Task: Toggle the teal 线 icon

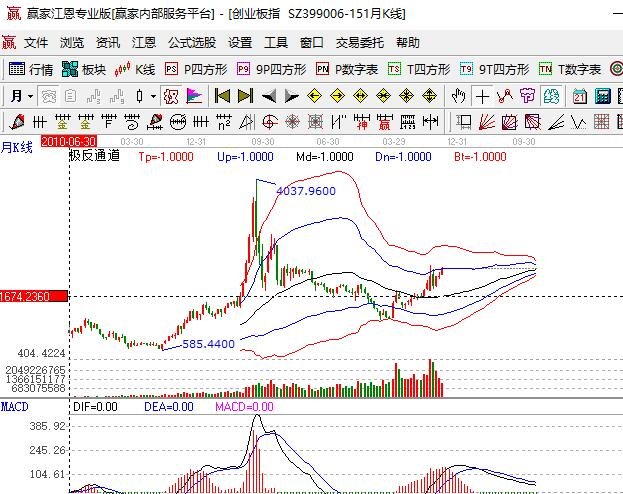Action: click(551, 96)
